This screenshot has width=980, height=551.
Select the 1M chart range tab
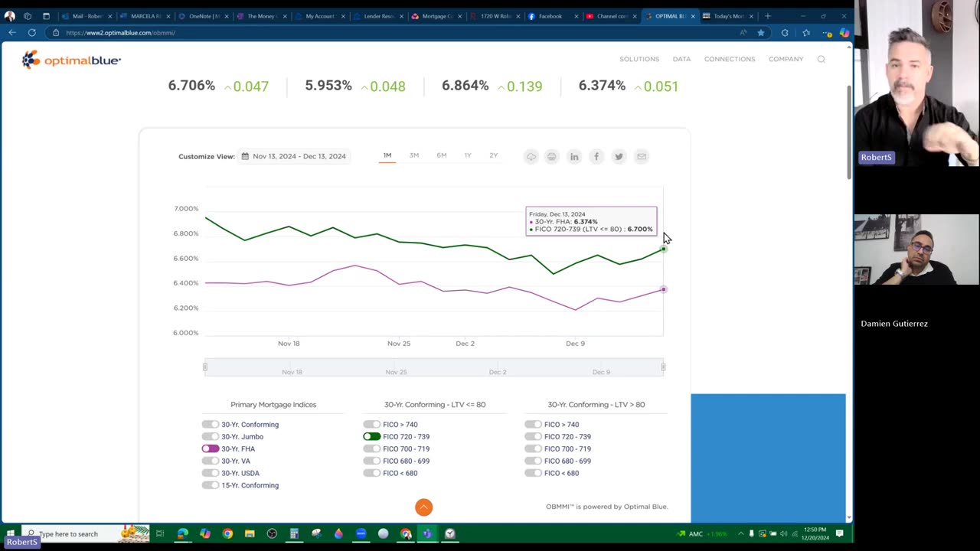[x=387, y=156]
